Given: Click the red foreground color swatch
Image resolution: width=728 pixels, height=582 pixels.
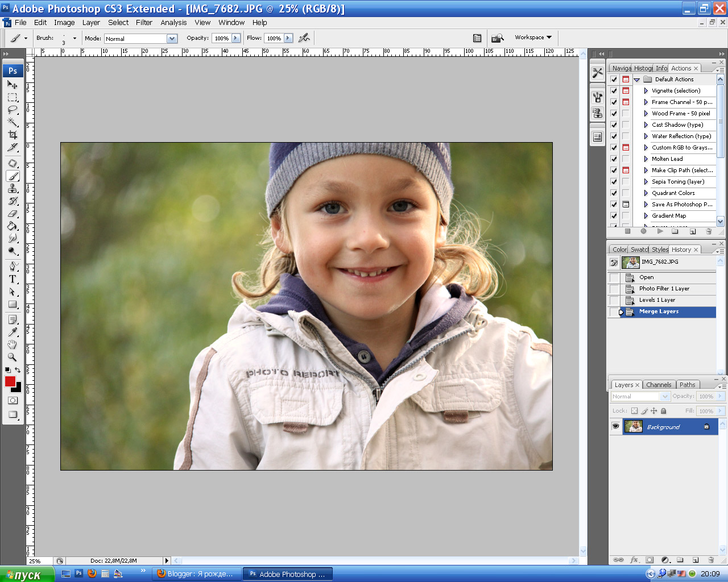Looking at the screenshot, I should [10, 381].
